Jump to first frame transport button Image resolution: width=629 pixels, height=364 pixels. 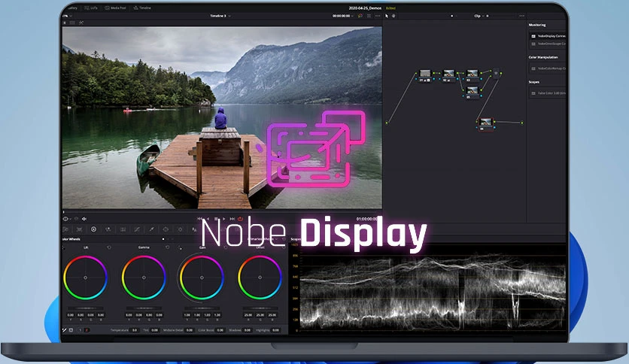(200, 219)
